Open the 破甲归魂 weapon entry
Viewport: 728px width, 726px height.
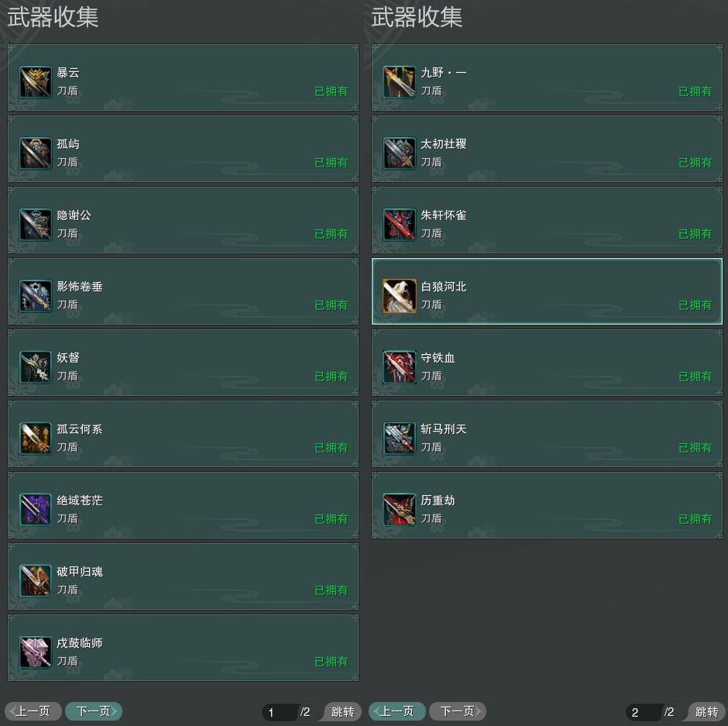pos(183,576)
